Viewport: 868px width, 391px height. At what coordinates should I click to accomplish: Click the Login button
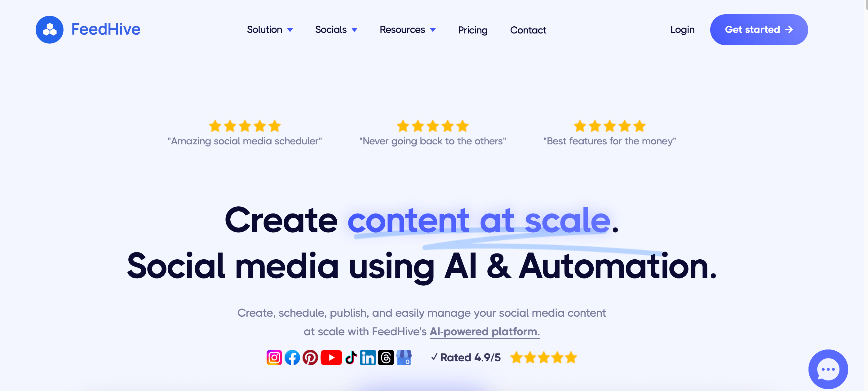pos(683,29)
